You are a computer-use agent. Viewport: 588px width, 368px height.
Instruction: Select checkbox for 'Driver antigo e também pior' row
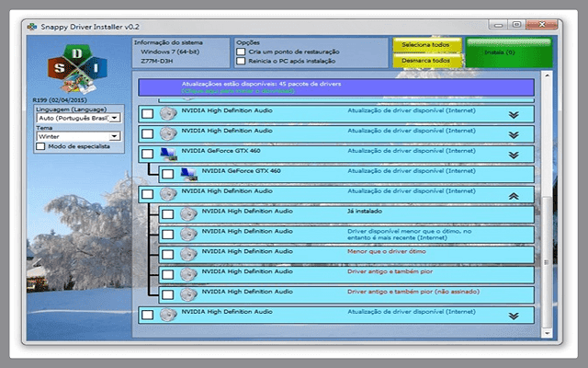tap(167, 274)
